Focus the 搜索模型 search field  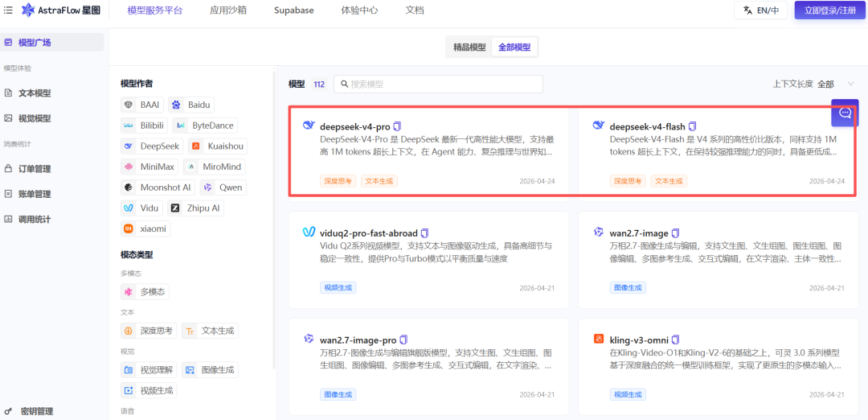(438, 84)
